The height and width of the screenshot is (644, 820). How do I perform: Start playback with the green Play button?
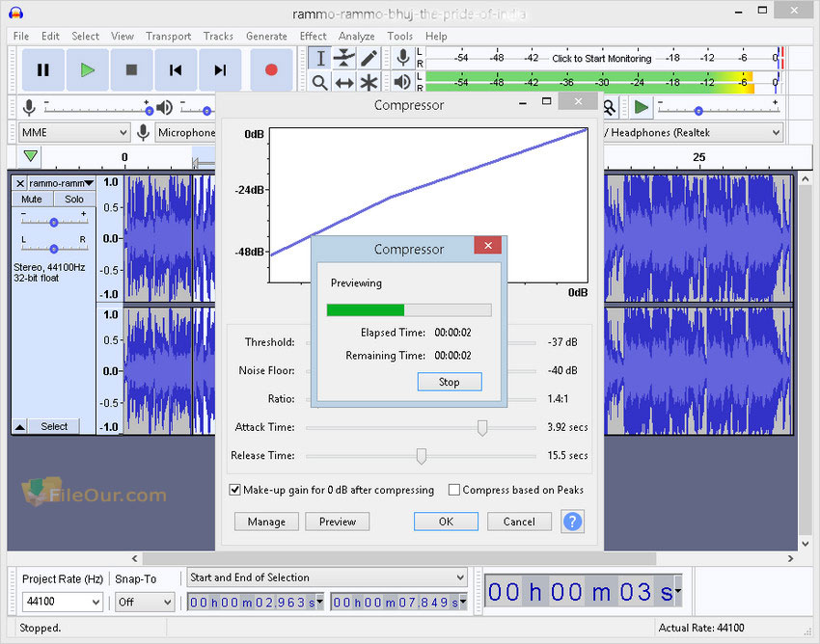pyautogui.click(x=88, y=70)
